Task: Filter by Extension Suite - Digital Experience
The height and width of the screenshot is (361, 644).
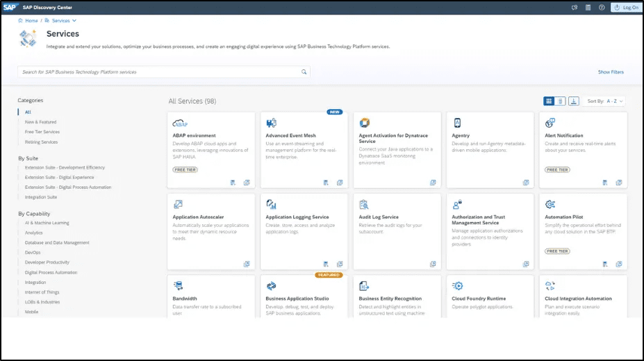Action: click(60, 177)
